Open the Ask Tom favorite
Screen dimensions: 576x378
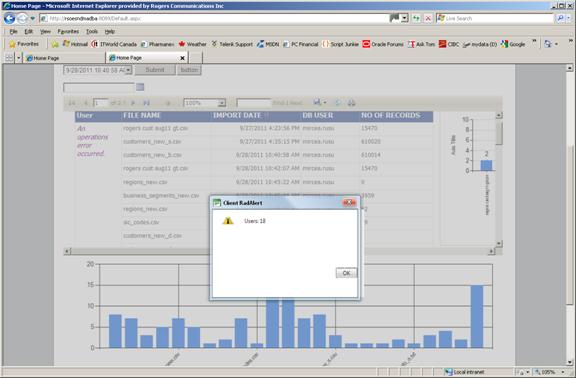(x=421, y=44)
